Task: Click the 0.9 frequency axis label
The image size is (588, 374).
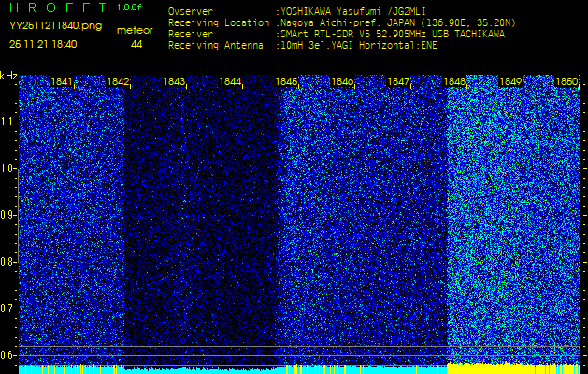Action: click(x=7, y=215)
